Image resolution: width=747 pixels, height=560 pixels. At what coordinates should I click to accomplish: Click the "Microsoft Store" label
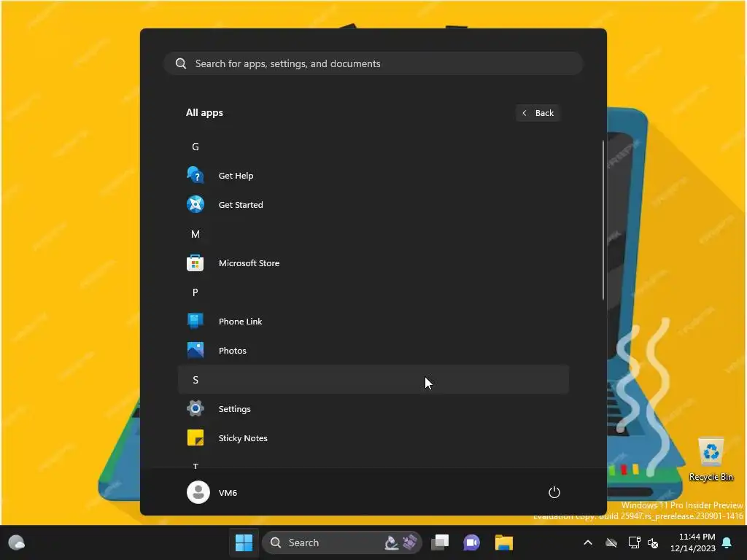(249, 262)
